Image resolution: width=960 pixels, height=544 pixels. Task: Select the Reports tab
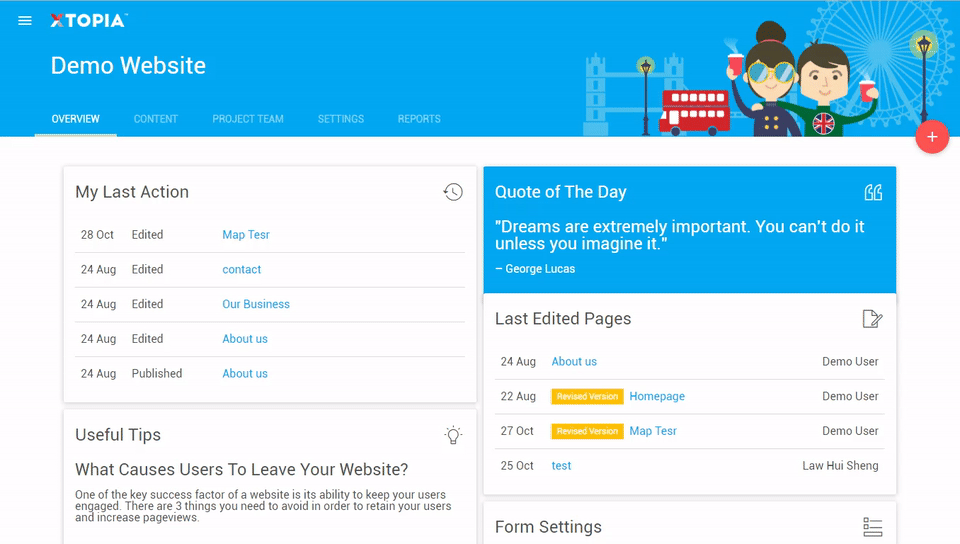click(419, 119)
